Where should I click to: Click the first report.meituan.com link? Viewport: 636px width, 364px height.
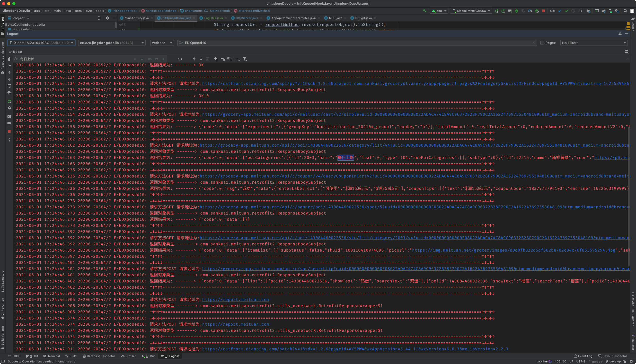click(x=235, y=300)
